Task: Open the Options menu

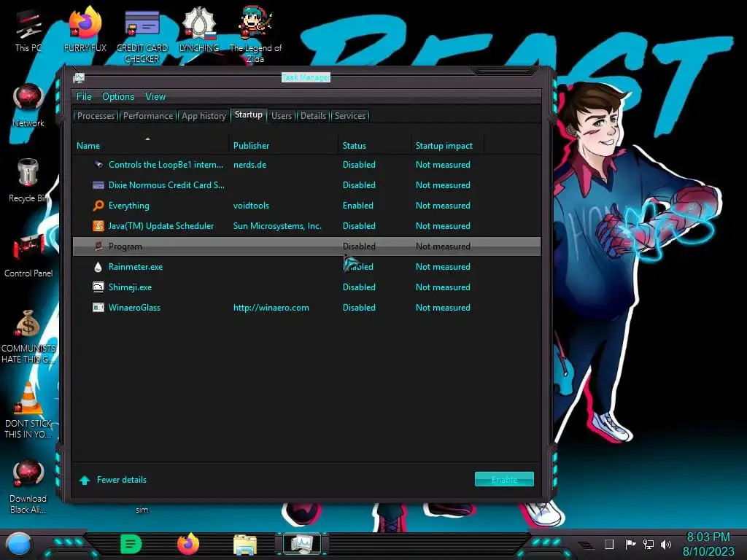Action: [118, 97]
